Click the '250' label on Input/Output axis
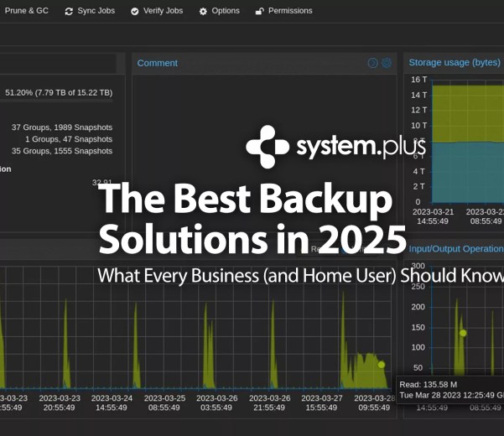This screenshot has height=436, width=504. click(x=418, y=287)
